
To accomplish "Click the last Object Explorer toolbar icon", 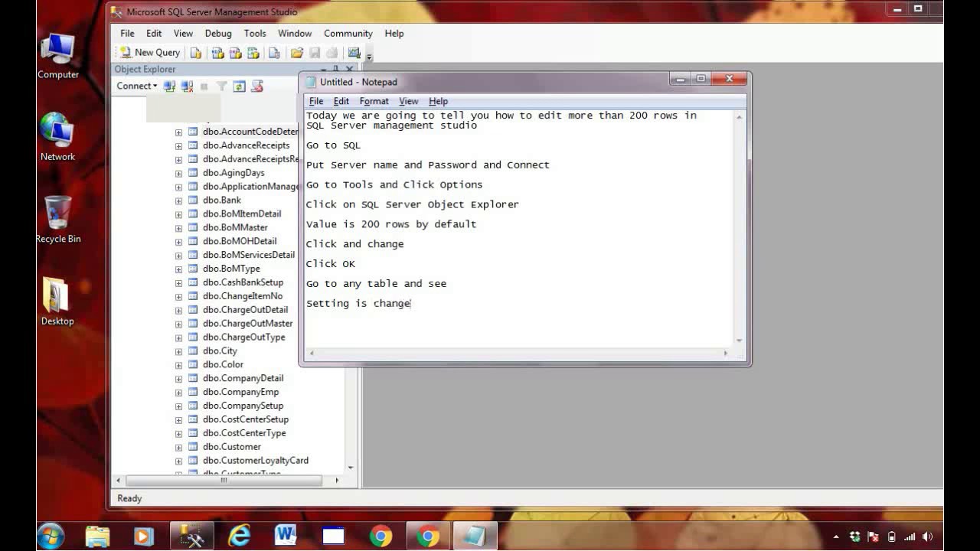I will pyautogui.click(x=257, y=86).
